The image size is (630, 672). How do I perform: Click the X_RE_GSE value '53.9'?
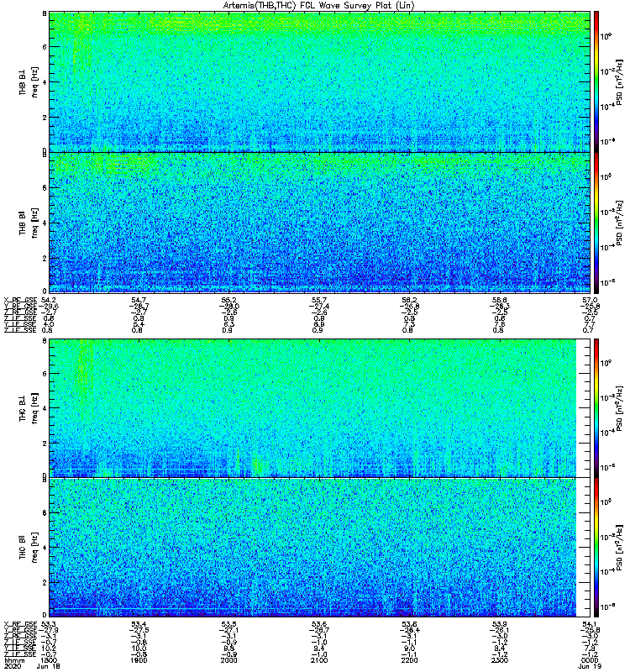(500, 623)
